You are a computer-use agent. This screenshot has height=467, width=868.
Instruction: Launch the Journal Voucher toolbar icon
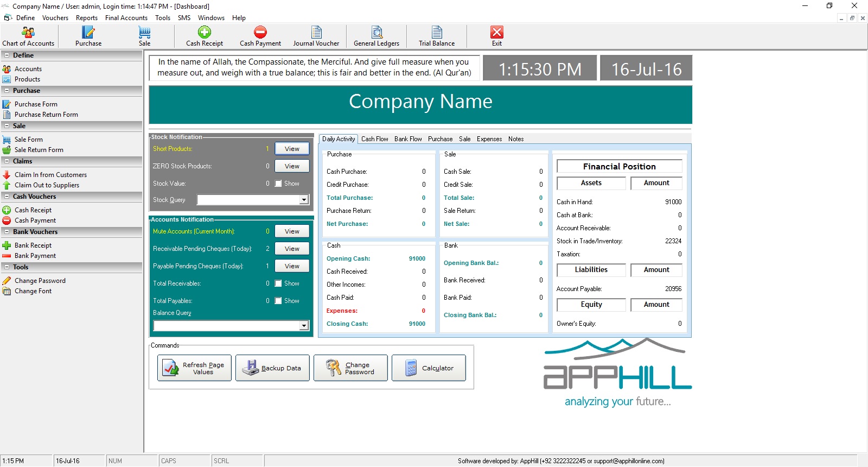pos(316,36)
